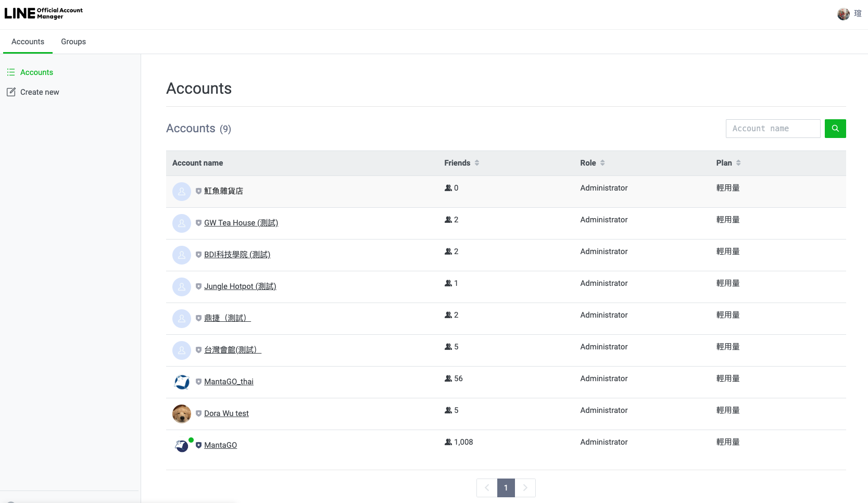Click the MantaGO account profile icon
868x503 pixels.
(181, 446)
